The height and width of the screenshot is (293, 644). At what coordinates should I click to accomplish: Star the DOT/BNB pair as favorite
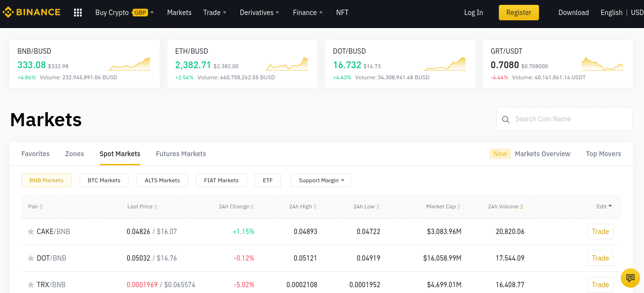point(31,258)
